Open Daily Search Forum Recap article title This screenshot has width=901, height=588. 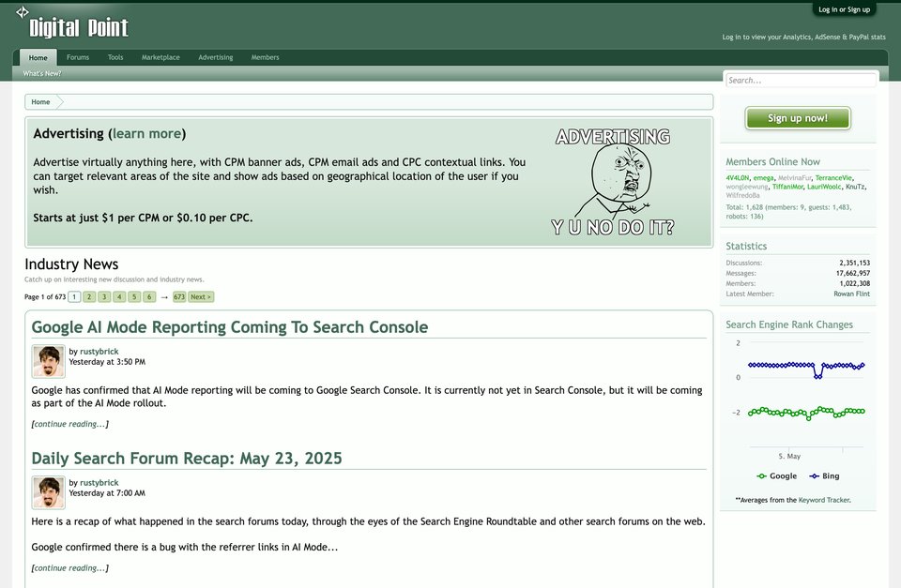coord(187,459)
